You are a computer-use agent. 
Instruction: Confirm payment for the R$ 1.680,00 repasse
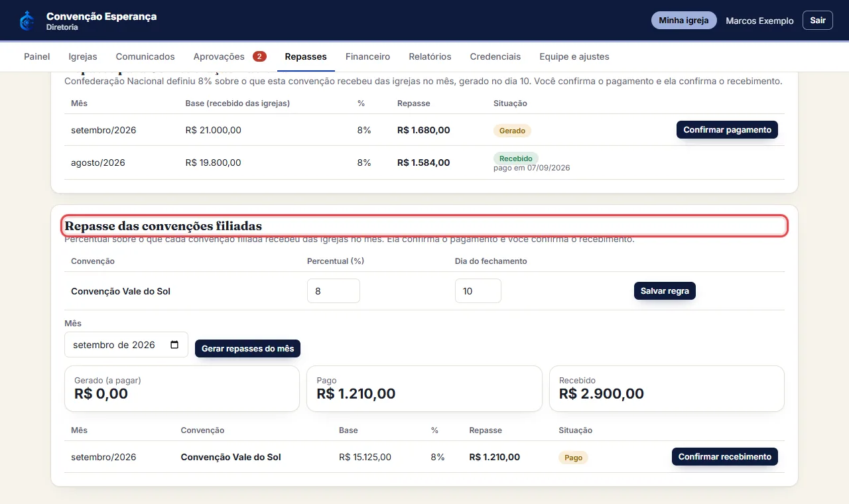click(727, 130)
